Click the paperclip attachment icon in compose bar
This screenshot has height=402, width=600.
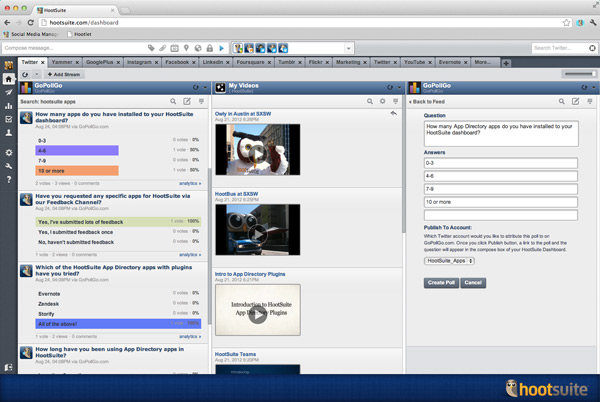point(163,48)
